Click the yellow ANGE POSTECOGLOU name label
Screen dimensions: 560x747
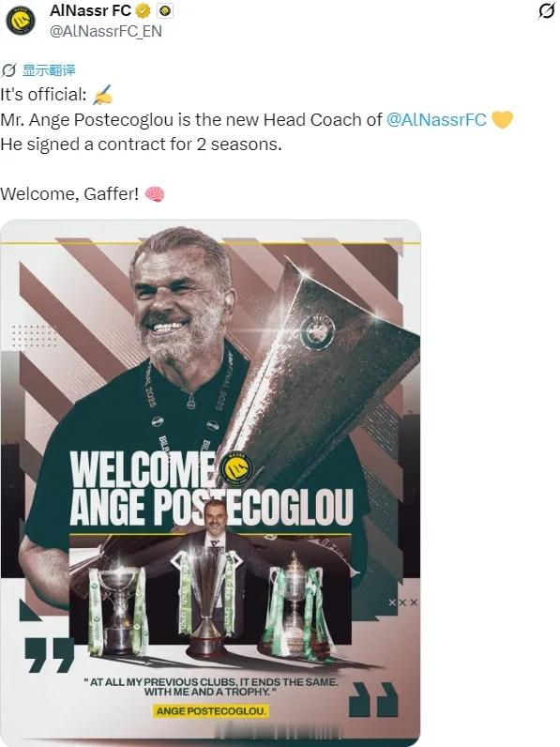(210, 710)
